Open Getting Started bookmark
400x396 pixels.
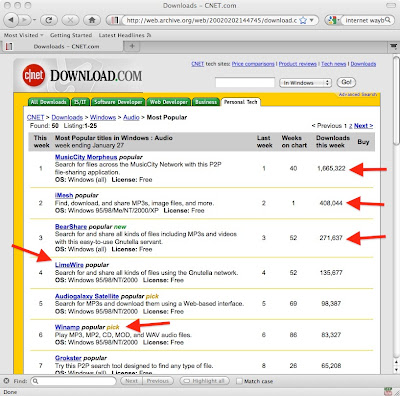71,35
